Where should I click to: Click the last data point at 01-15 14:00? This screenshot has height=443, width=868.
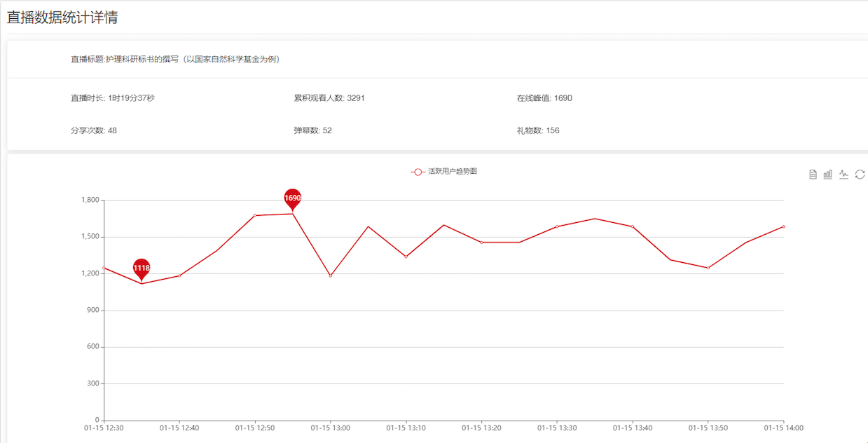pos(783,226)
